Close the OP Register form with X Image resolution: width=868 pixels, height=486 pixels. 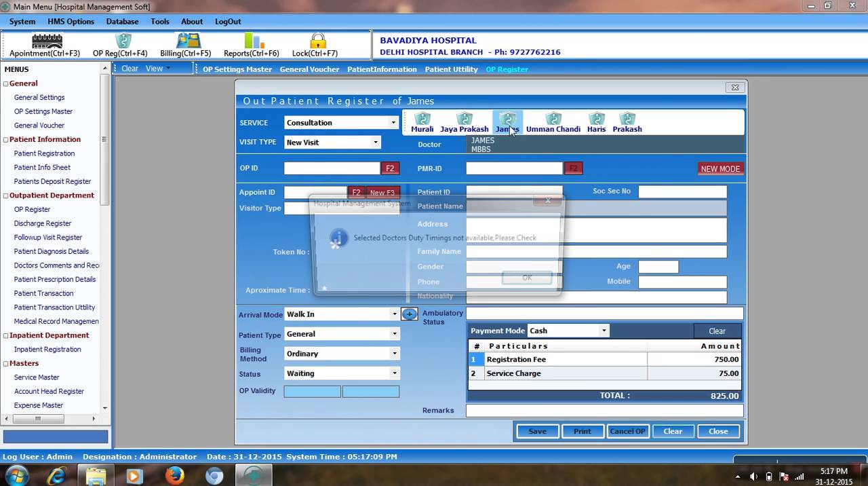pyautogui.click(x=734, y=88)
